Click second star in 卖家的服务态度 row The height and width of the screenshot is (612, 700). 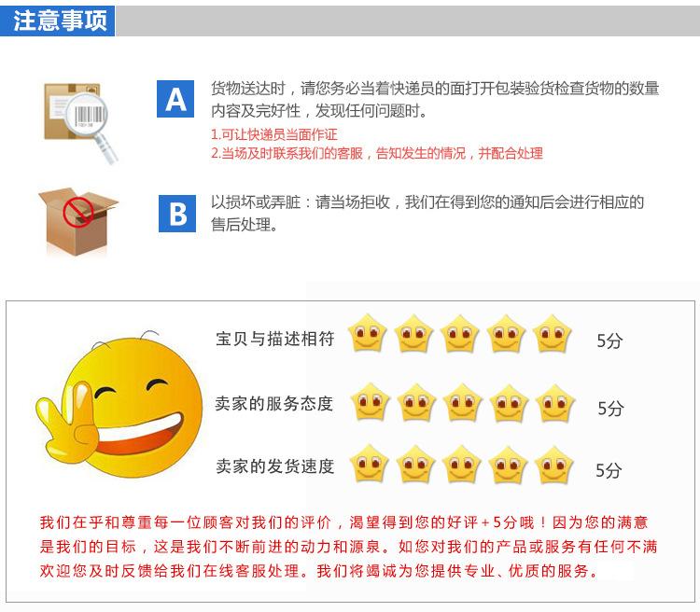pos(416,402)
